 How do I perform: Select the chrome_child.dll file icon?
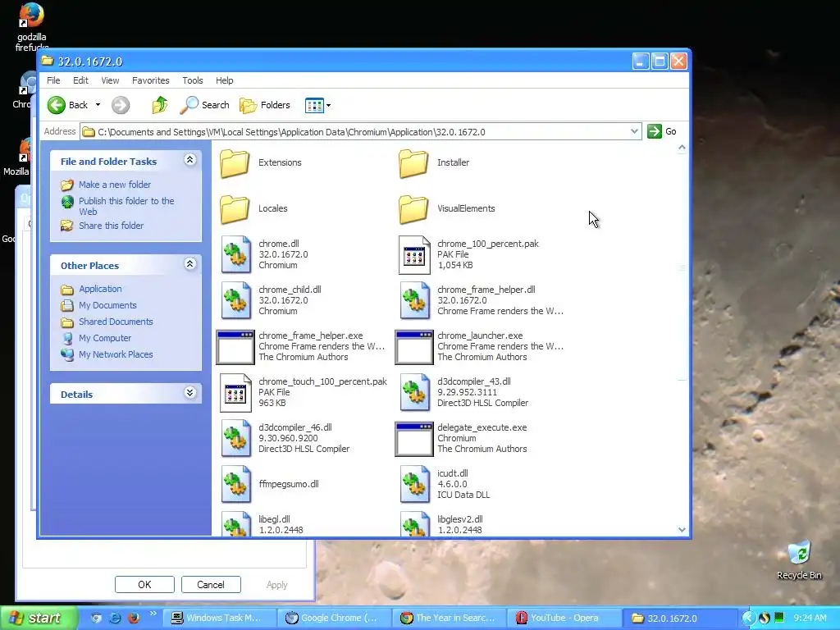(x=235, y=300)
